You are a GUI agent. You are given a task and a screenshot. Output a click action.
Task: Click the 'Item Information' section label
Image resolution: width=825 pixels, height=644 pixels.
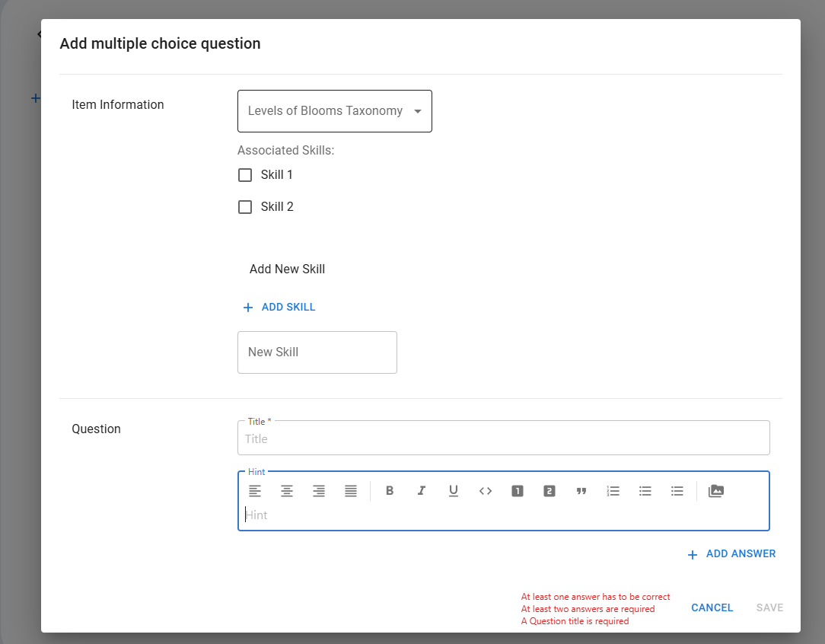118,105
